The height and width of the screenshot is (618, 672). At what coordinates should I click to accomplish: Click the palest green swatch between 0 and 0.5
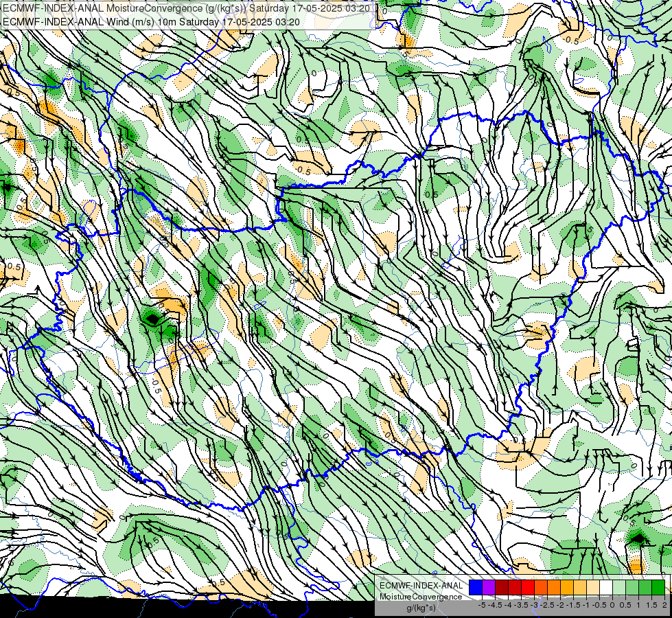619,587
